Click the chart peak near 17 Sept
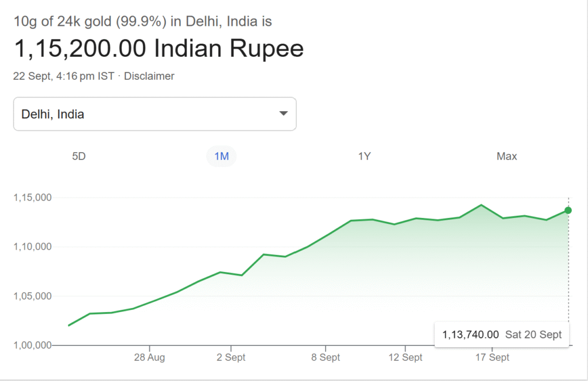This screenshot has width=588, height=381. 481,205
